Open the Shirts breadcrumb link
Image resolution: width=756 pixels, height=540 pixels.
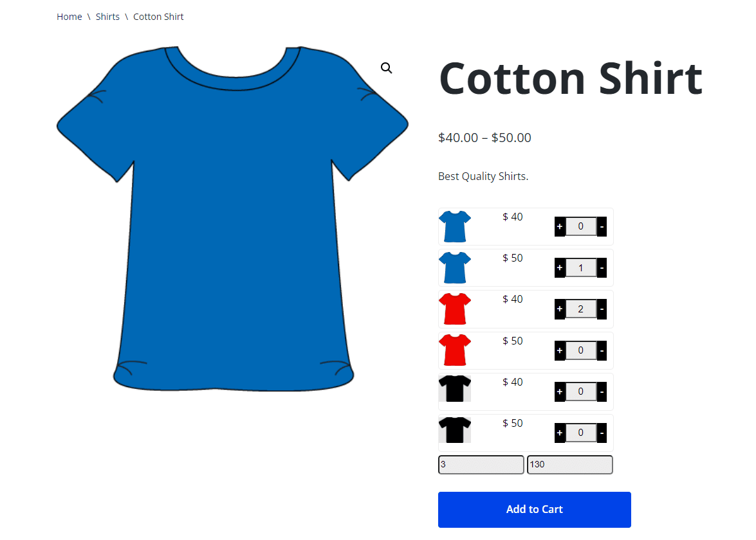107,17
